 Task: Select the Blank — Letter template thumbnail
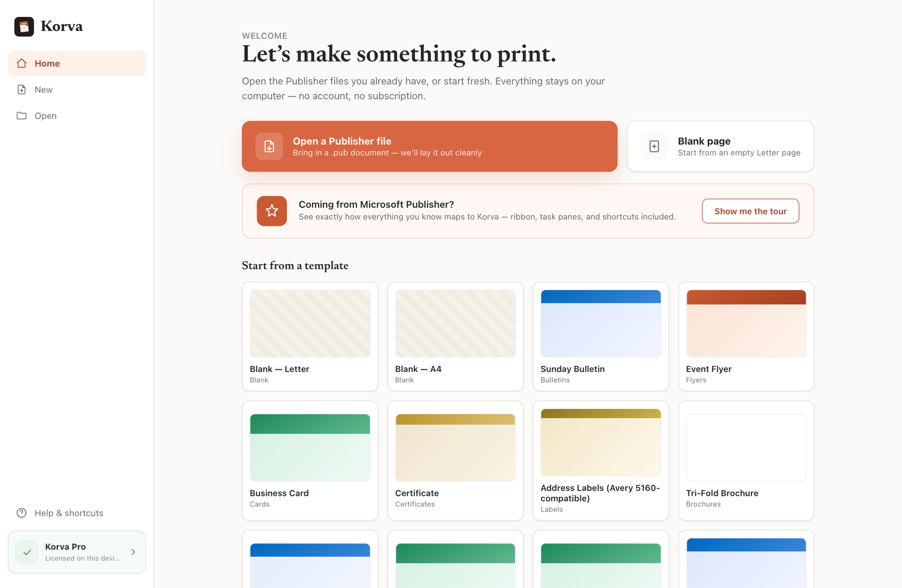coord(310,323)
